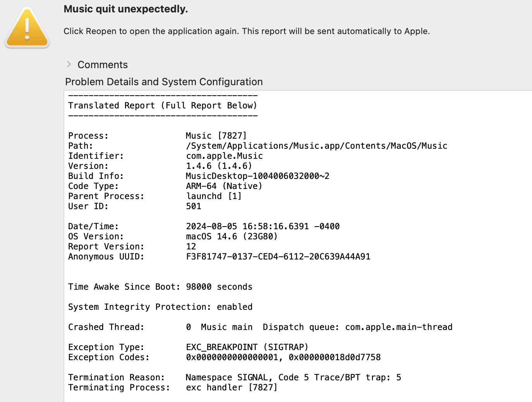Click the 'Music quit unexpectedly.' heading
This screenshot has height=402, width=532.
pos(126,9)
